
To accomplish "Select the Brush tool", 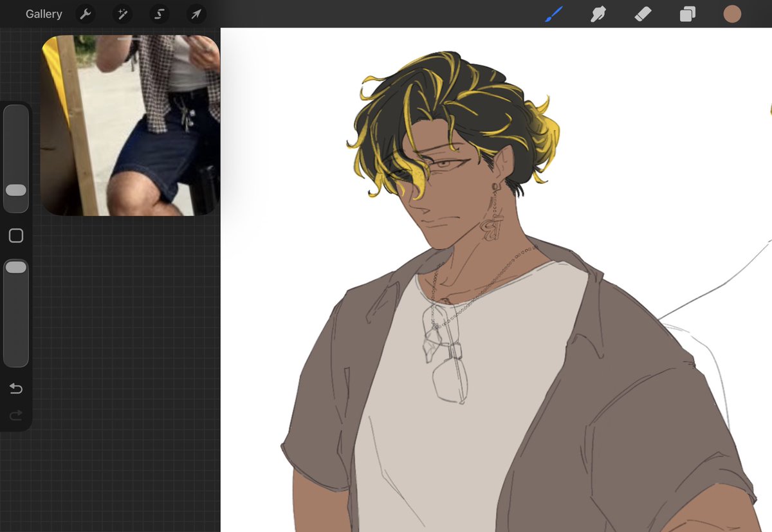I will (x=553, y=14).
